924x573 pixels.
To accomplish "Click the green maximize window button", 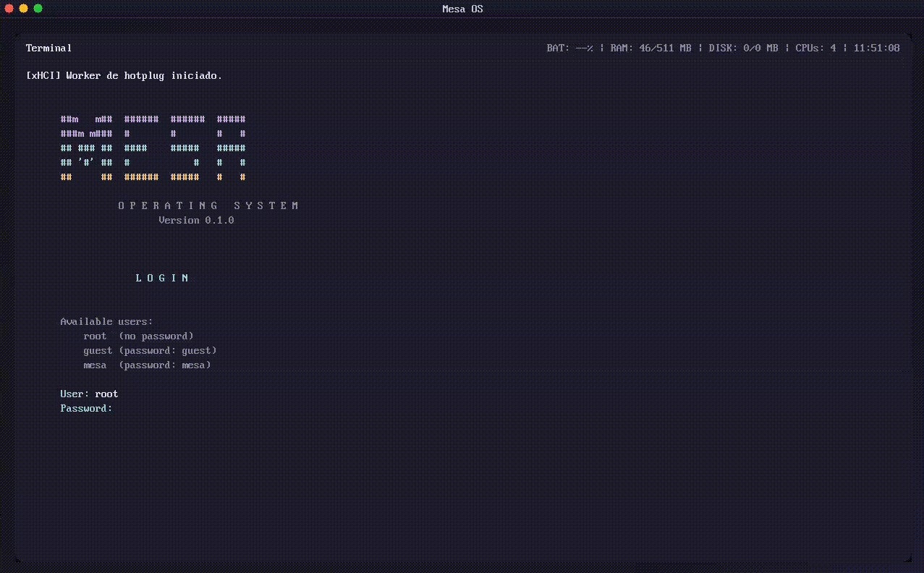I will pos(38,9).
